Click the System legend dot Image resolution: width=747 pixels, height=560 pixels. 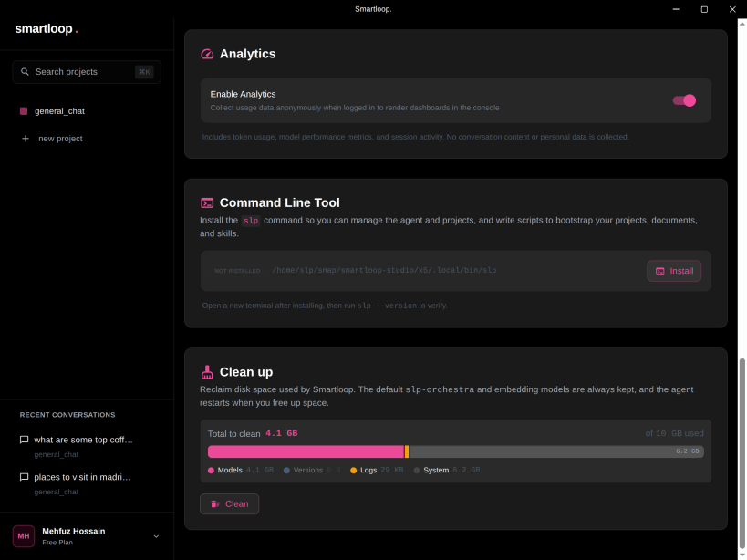[x=417, y=471]
